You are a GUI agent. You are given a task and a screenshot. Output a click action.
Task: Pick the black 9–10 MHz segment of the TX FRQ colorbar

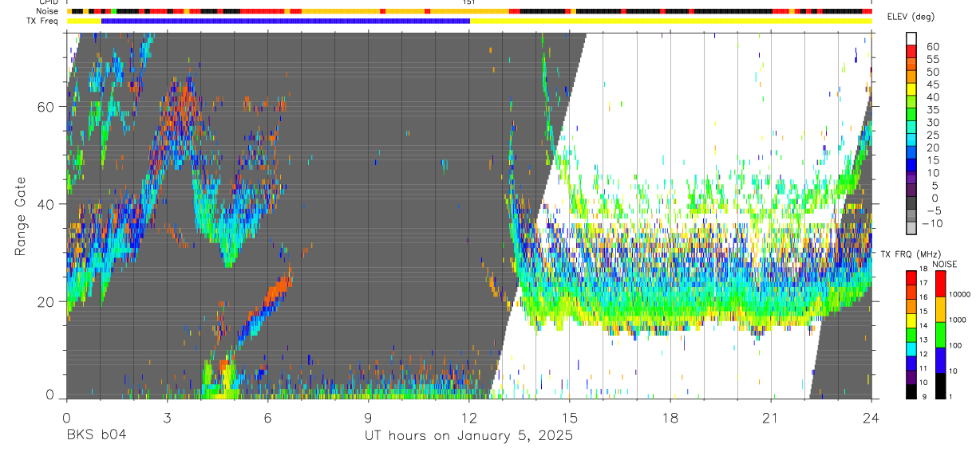pyautogui.click(x=911, y=391)
